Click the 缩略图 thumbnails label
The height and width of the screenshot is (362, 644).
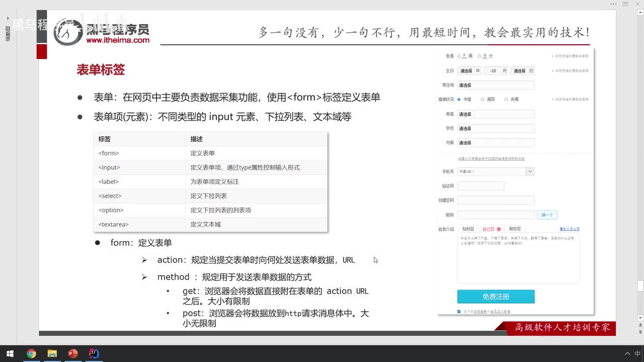(x=8, y=34)
